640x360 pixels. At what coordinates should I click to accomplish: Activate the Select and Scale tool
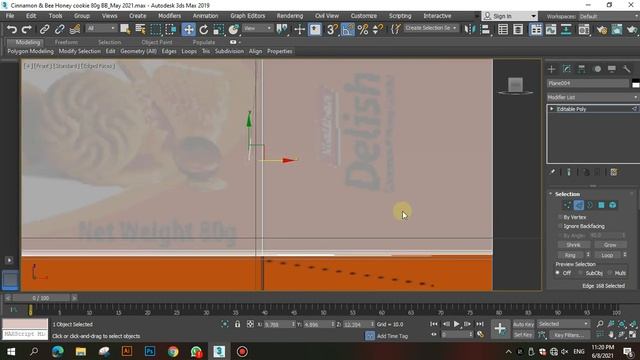(x=218, y=29)
